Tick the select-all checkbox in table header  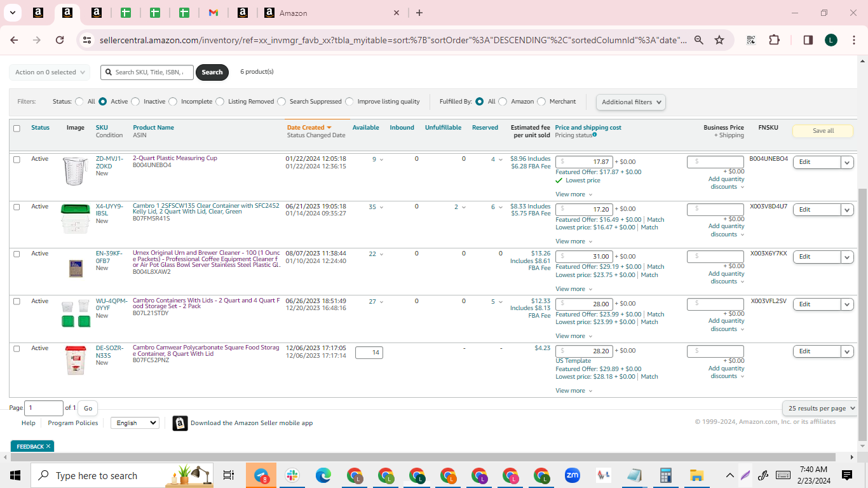(x=17, y=128)
